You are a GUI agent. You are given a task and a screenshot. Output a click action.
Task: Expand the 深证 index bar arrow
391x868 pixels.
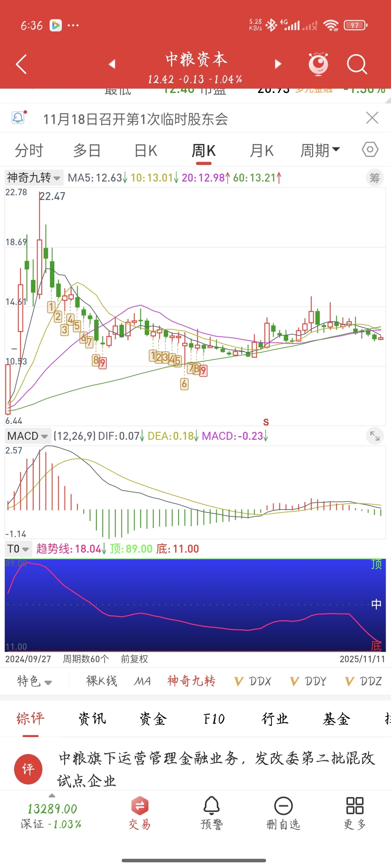(52, 795)
